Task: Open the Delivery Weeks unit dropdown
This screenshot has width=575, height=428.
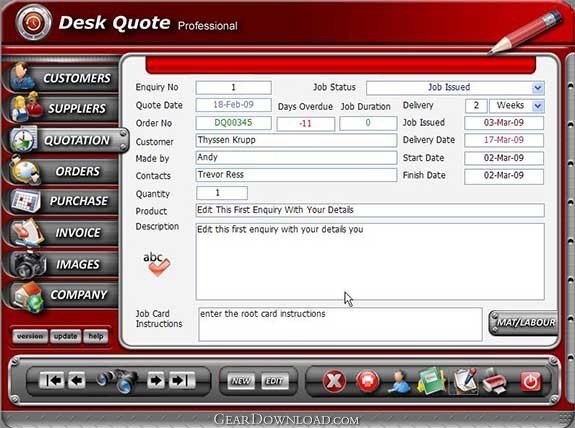Action: [538, 106]
